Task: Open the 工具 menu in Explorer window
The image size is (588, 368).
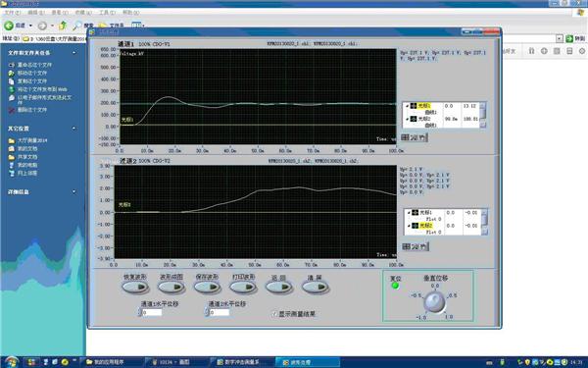Action: [107, 13]
